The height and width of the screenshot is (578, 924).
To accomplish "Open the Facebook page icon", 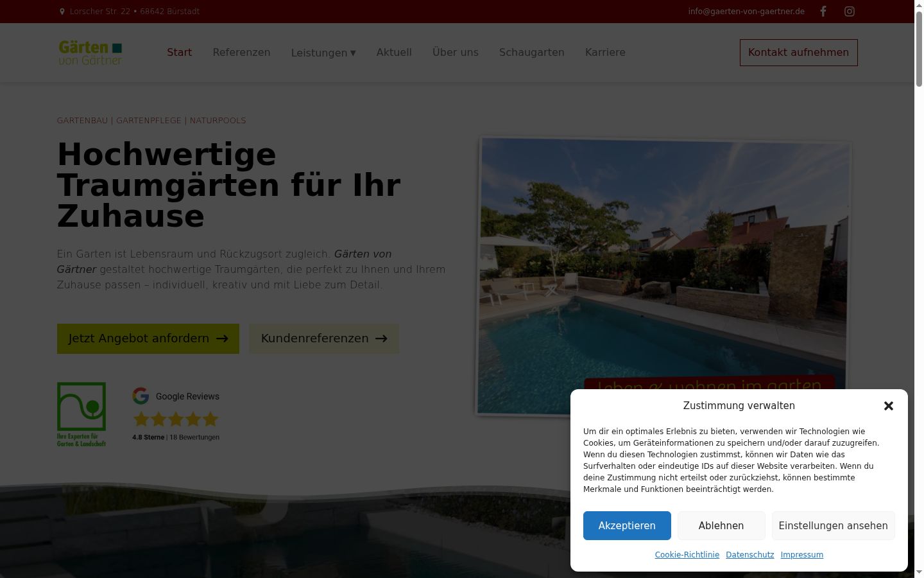I will click(823, 12).
